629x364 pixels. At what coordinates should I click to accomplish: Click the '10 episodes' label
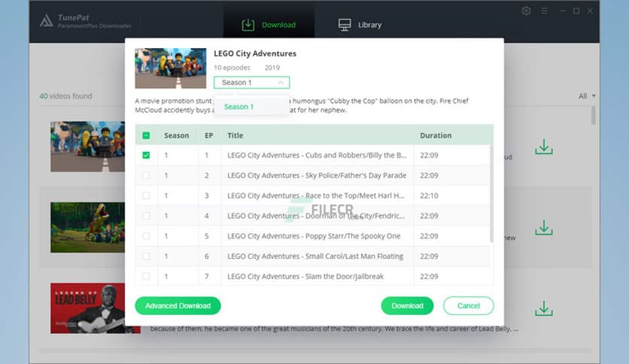pyautogui.click(x=232, y=68)
